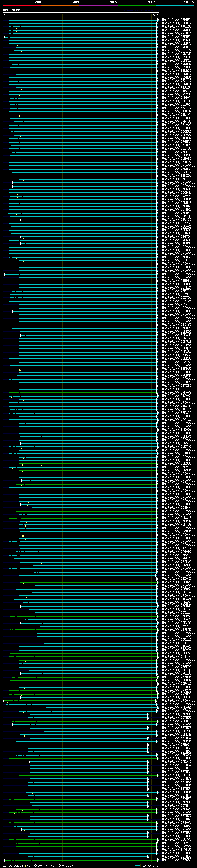Viewport: 197px width, 868px height.
Task: Open hit UniRef100_Q4KTE1
Action: pos(177,410)
